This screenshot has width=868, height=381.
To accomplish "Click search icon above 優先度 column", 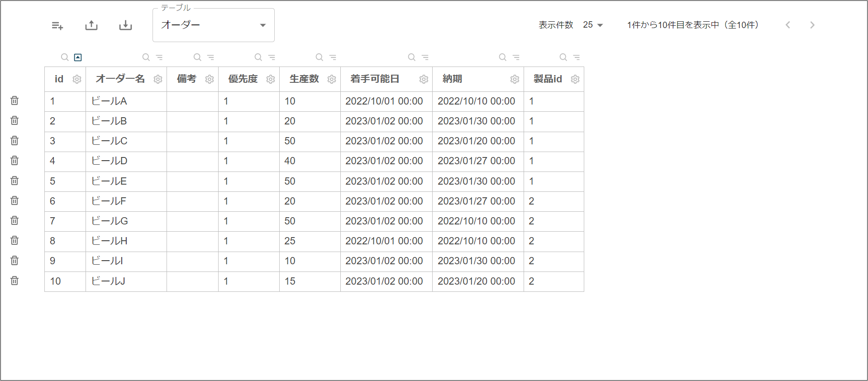I will tap(258, 57).
